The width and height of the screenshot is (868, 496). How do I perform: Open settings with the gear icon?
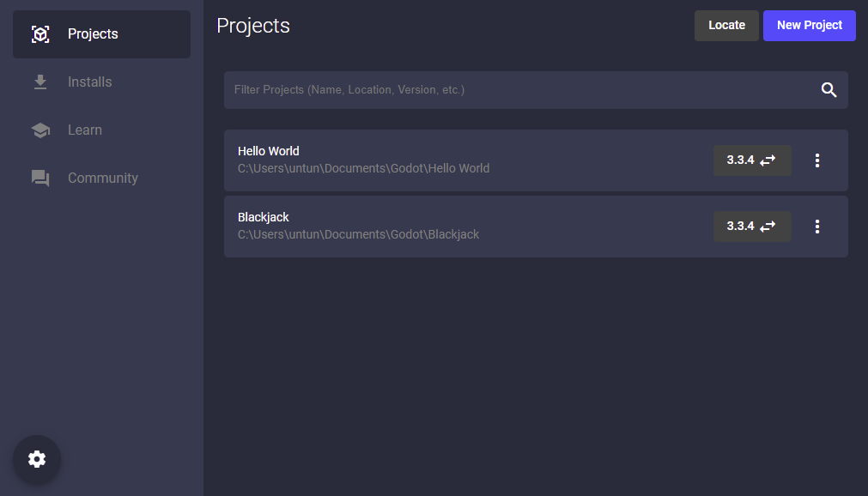(x=37, y=459)
